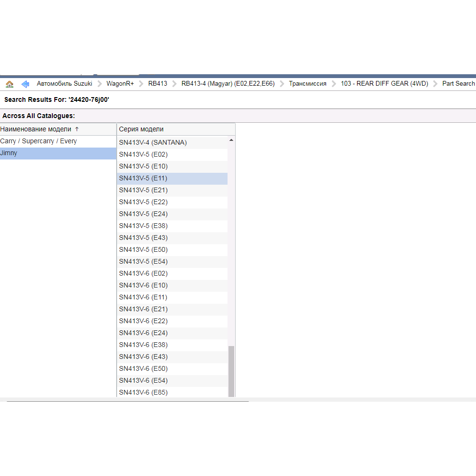Click the home icon in breadcrumb bar
This screenshot has height=476, width=476.
click(10, 84)
